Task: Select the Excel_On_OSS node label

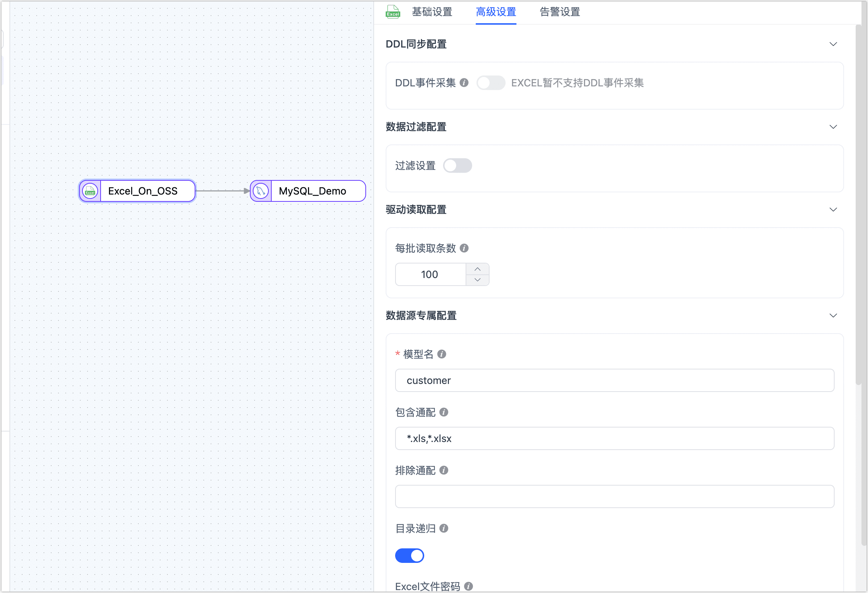Action: pos(143,191)
